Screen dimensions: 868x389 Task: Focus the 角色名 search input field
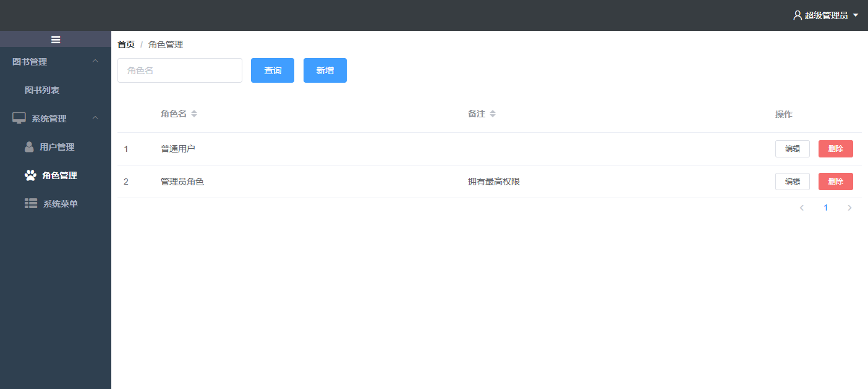[180, 70]
